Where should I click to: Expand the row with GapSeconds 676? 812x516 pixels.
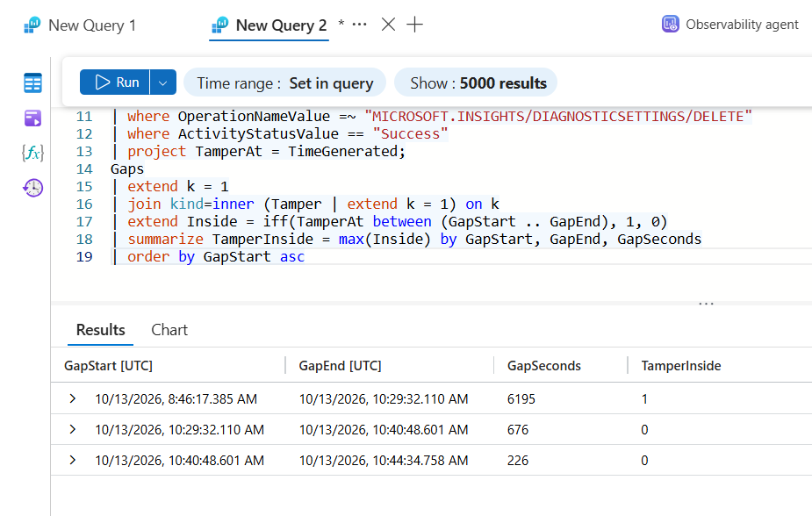tap(73, 429)
